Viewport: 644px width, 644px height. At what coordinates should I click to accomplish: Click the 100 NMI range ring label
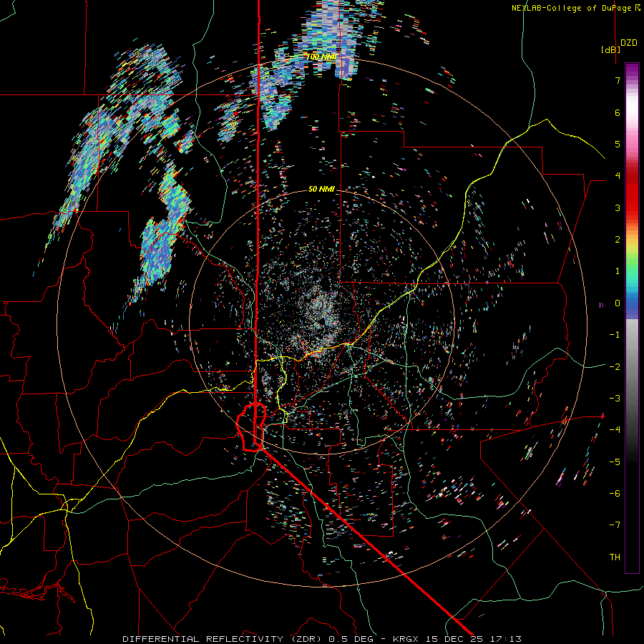point(321,57)
